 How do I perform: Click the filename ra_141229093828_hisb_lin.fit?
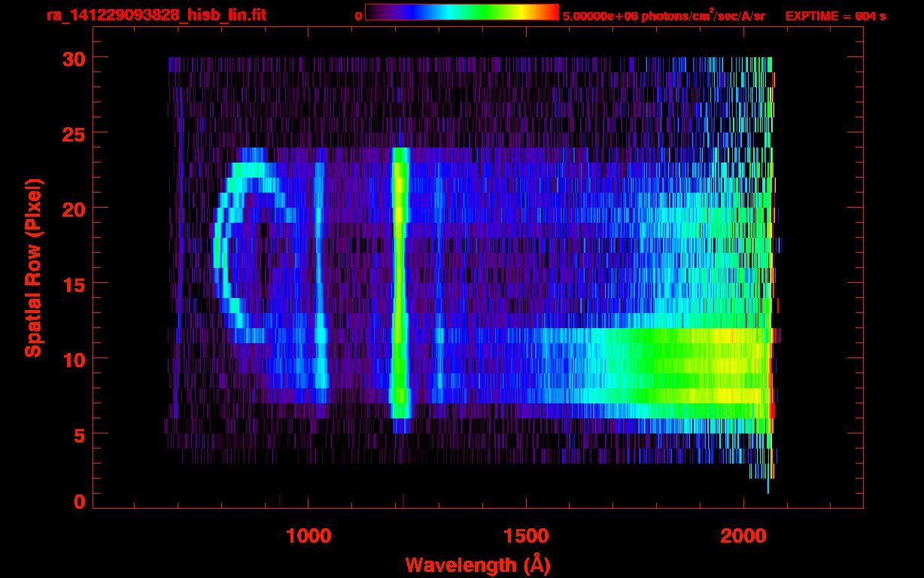[x=156, y=15]
